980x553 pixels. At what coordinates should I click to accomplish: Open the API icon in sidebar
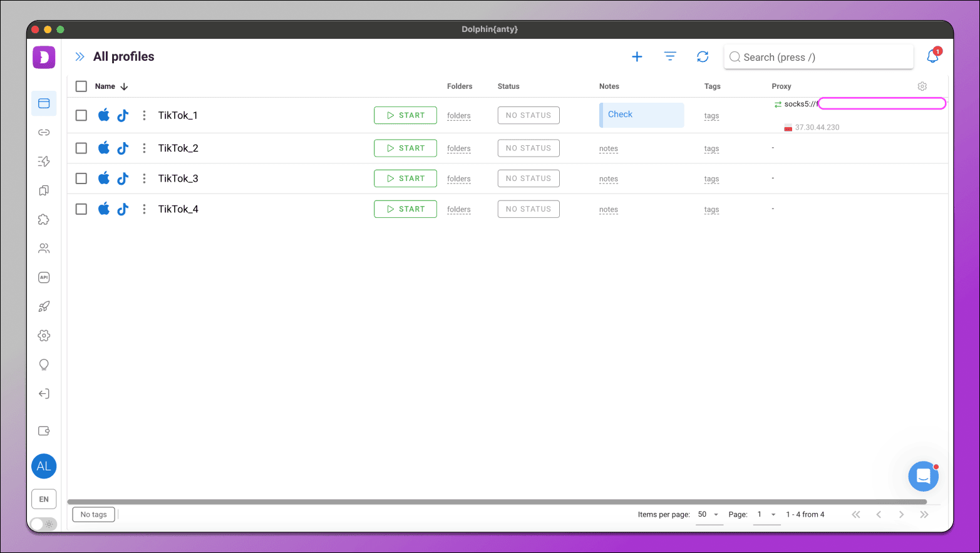point(44,277)
